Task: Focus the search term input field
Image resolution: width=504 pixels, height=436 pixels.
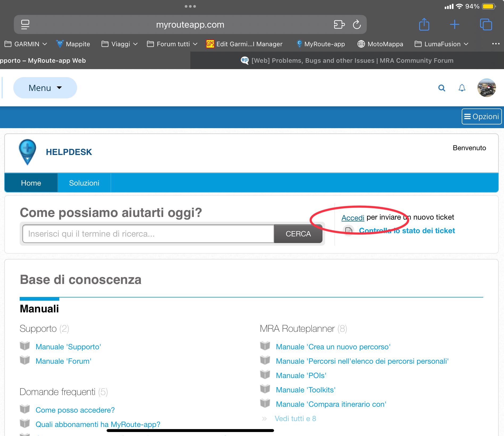Action: [148, 234]
